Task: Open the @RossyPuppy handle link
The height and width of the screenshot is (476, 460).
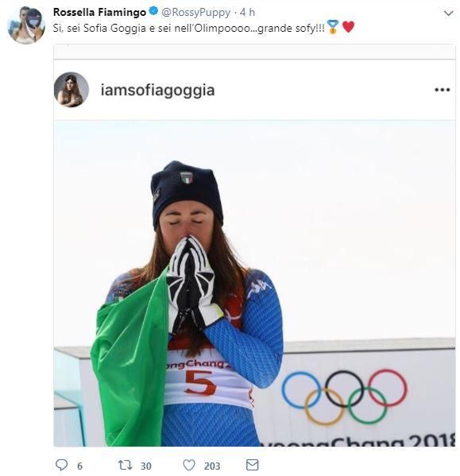Action: pos(195,13)
